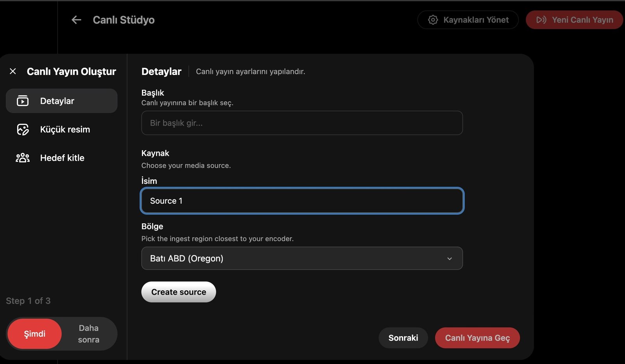
Task: Close the Canlı Yayın Oluştur dialog
Action: (x=13, y=71)
